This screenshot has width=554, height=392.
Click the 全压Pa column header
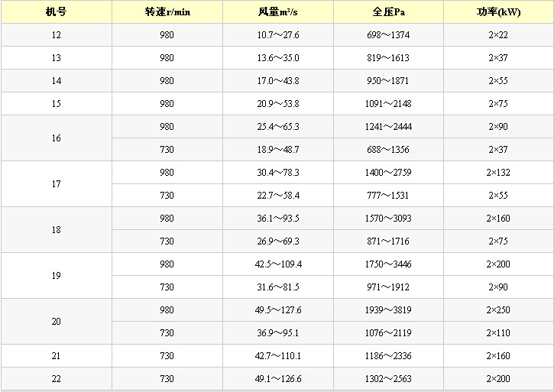click(389, 12)
